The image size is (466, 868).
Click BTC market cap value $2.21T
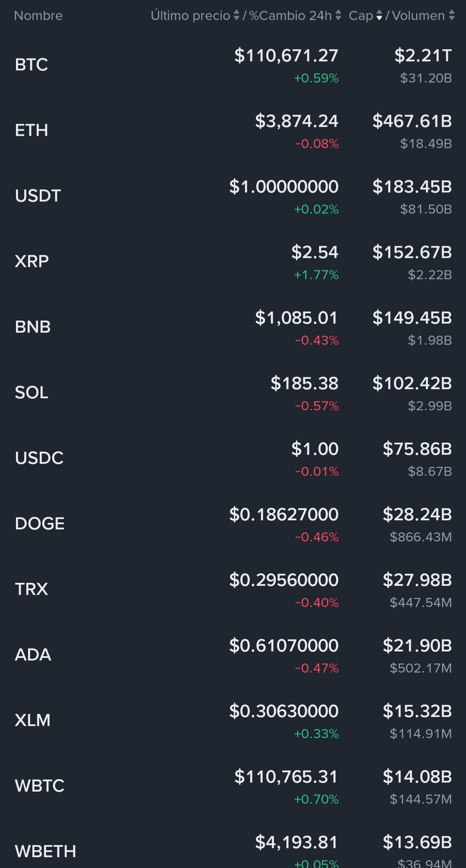[423, 56]
